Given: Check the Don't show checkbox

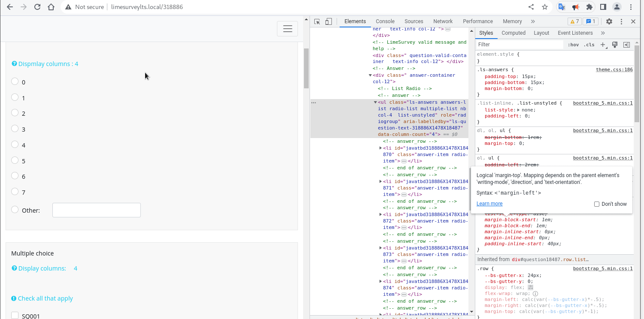Looking at the screenshot, I should (x=597, y=204).
